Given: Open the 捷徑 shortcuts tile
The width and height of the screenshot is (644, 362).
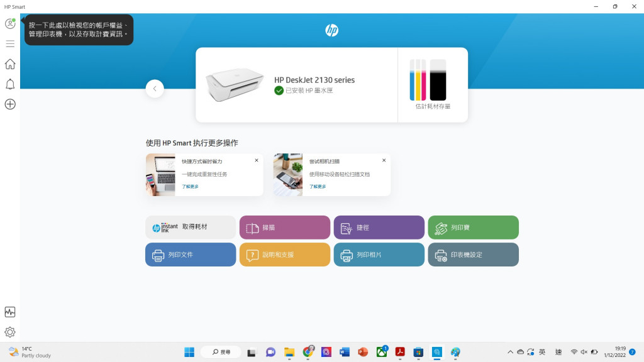Looking at the screenshot, I should coord(379,228).
